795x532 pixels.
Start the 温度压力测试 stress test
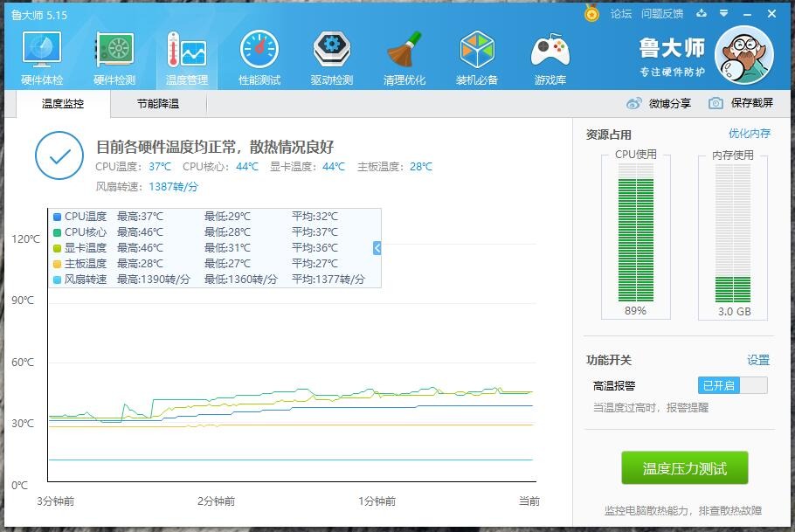point(683,467)
